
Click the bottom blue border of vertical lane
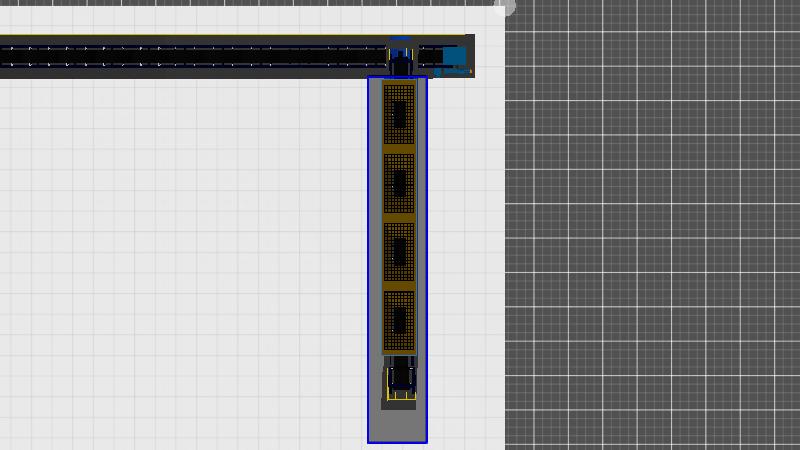coord(397,441)
